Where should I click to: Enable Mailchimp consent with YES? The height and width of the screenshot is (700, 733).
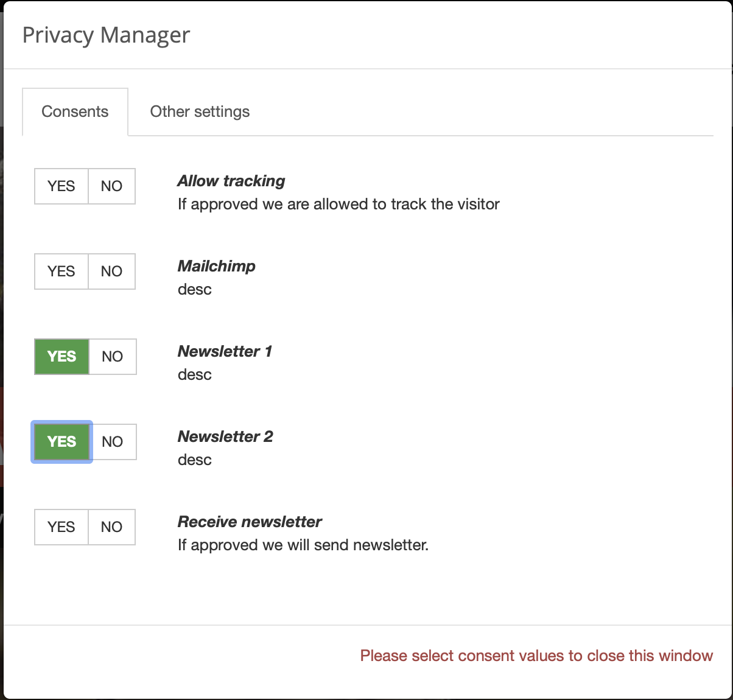[x=61, y=271]
